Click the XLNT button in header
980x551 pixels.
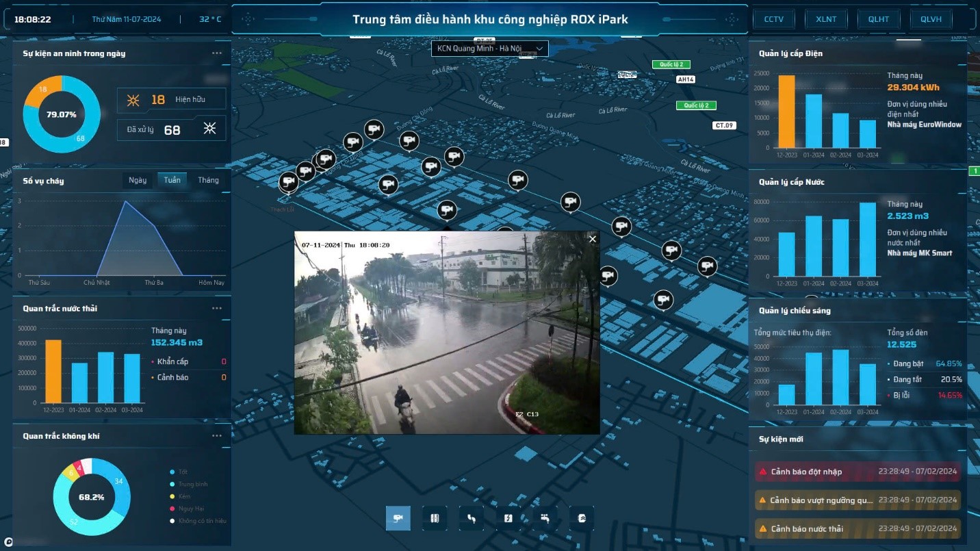click(x=826, y=19)
